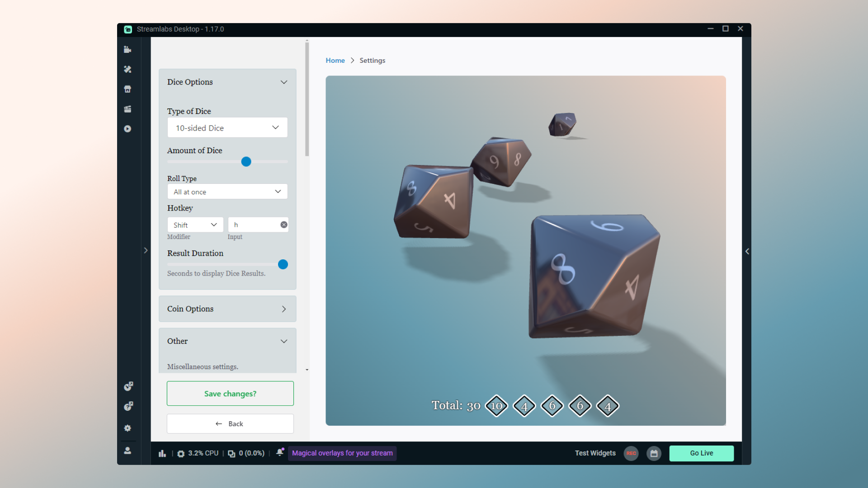This screenshot has height=488, width=868.
Task: Click the REC recording button
Action: [631, 453]
